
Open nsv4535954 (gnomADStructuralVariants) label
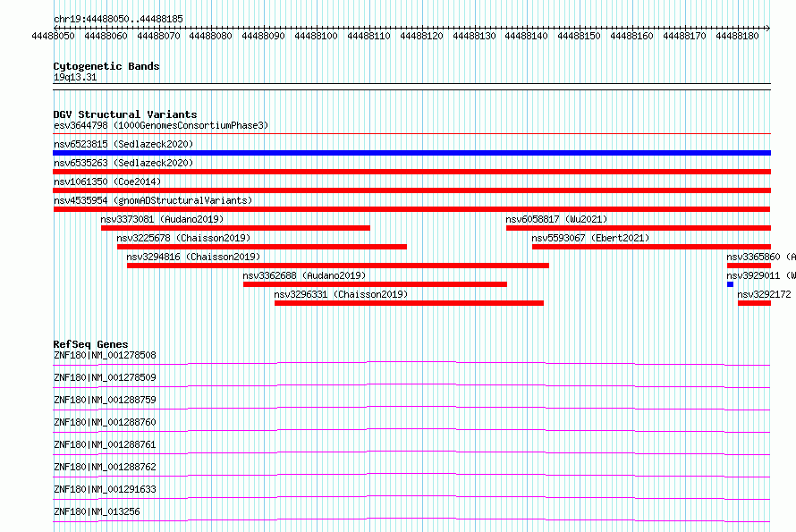pyautogui.click(x=153, y=200)
